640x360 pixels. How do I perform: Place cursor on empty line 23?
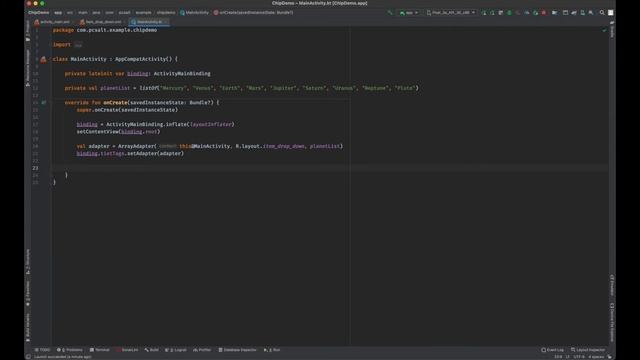click(330, 168)
